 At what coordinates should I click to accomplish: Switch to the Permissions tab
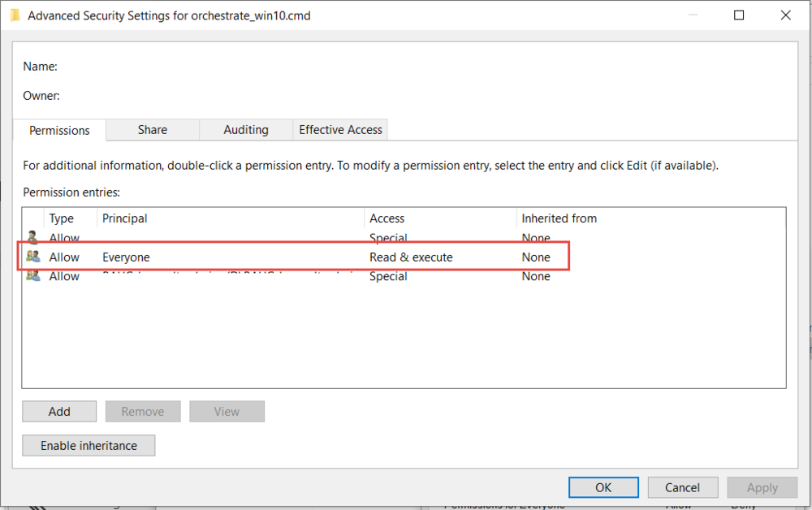coord(59,130)
